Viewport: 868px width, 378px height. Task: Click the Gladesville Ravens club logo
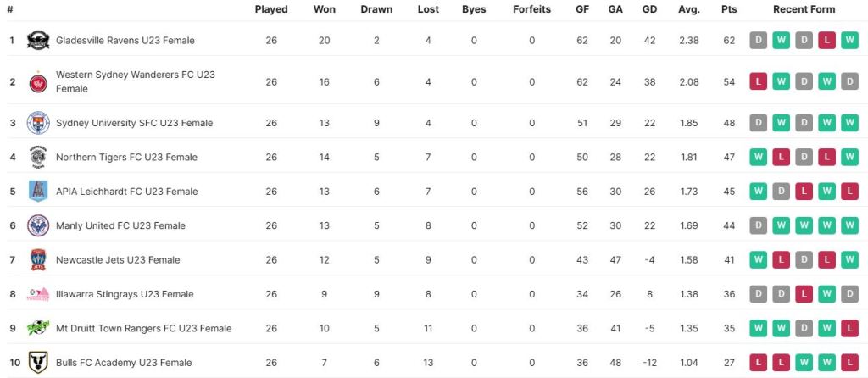pos(38,40)
